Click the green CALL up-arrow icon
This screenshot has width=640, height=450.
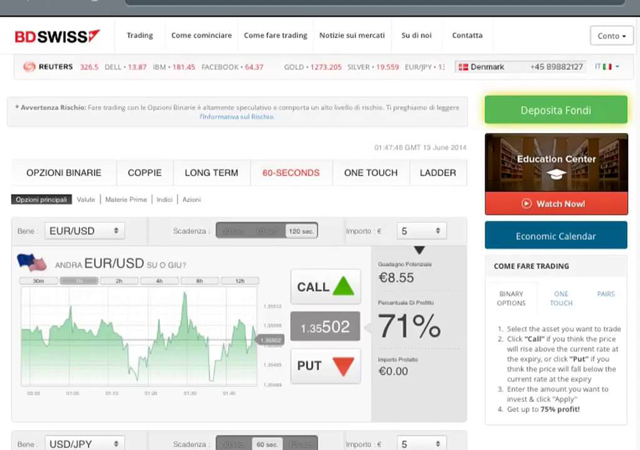tap(343, 286)
